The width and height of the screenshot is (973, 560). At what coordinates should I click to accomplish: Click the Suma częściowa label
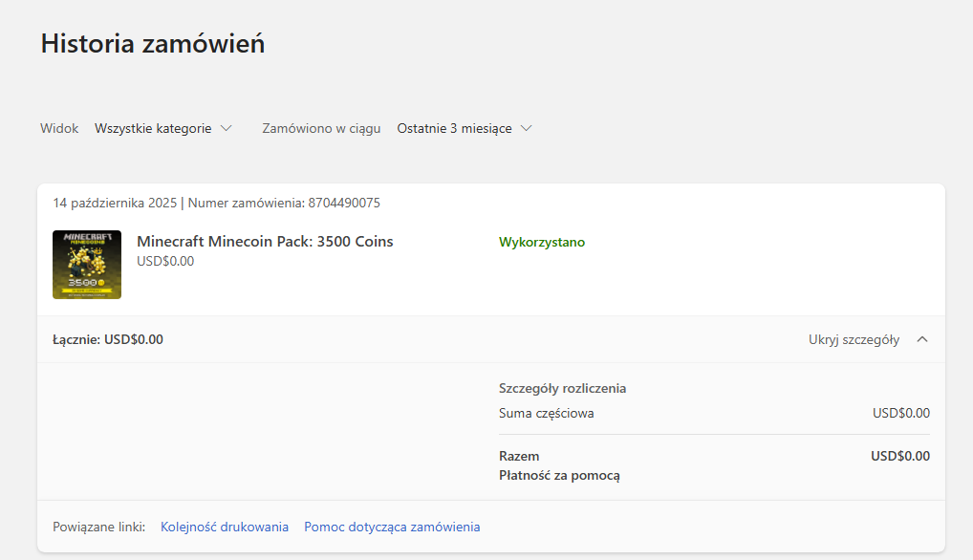[546, 413]
